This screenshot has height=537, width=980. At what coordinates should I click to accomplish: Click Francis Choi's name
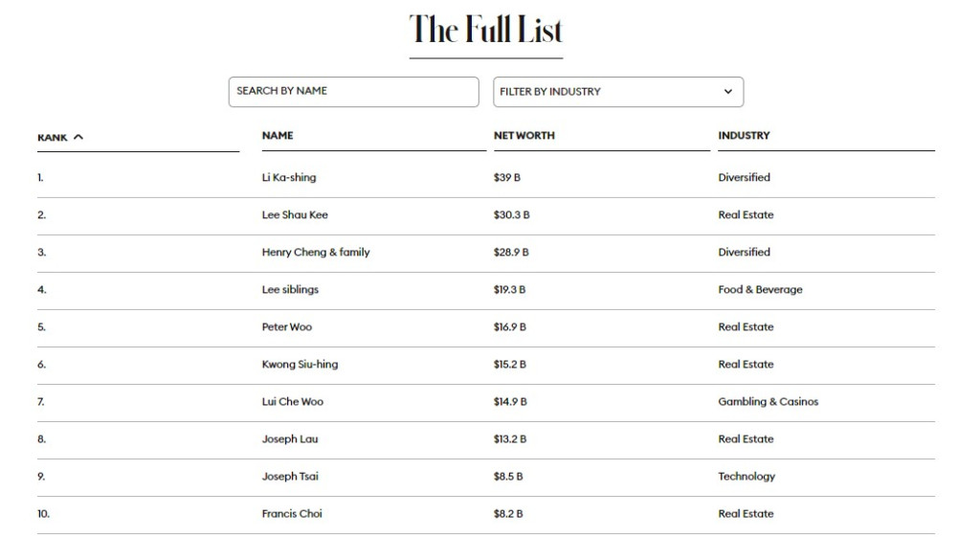point(292,514)
